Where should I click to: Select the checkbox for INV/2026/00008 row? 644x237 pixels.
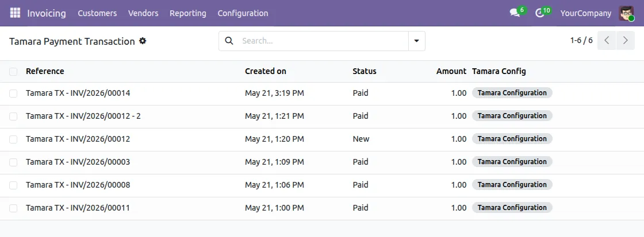[x=13, y=185]
